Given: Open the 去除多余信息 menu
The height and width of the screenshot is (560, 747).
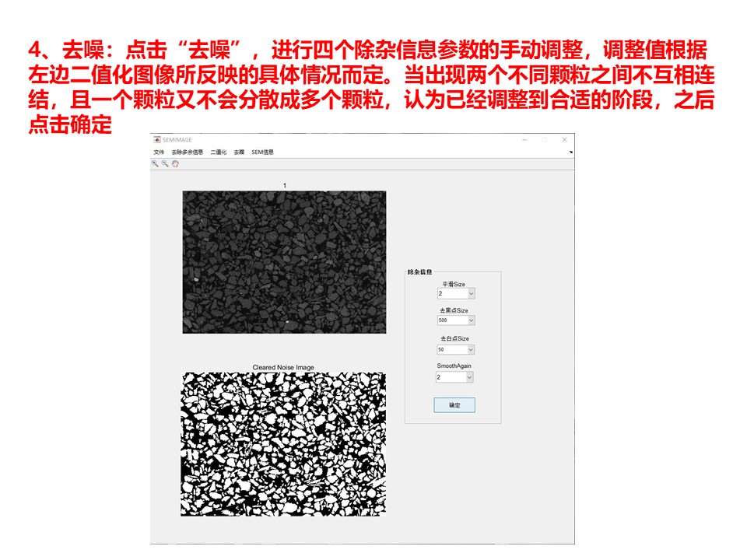Looking at the screenshot, I should tap(188, 152).
